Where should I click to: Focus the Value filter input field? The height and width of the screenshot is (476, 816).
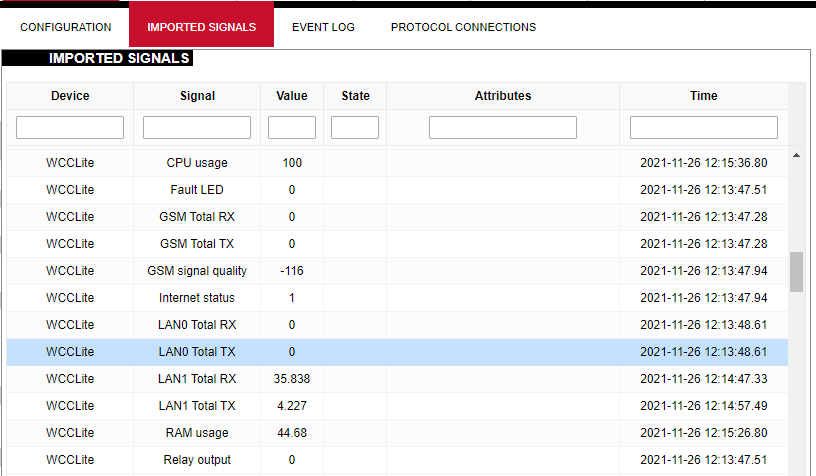pos(292,127)
